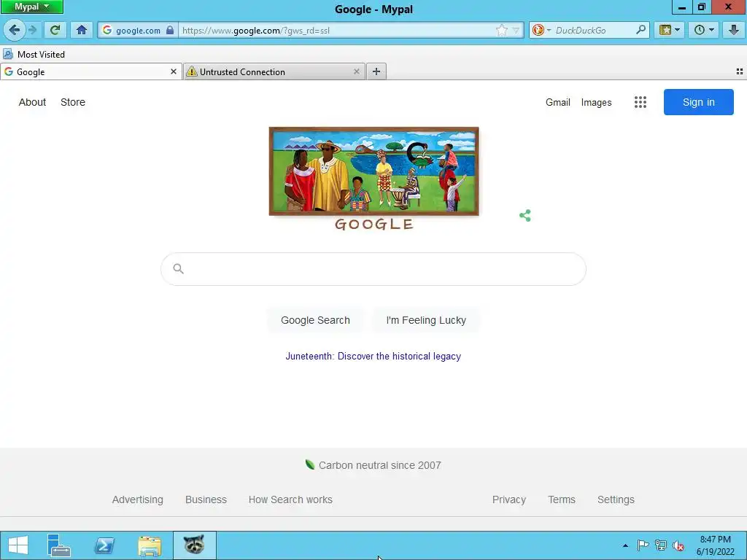
Task: Open Google Images link
Action: [596, 102]
